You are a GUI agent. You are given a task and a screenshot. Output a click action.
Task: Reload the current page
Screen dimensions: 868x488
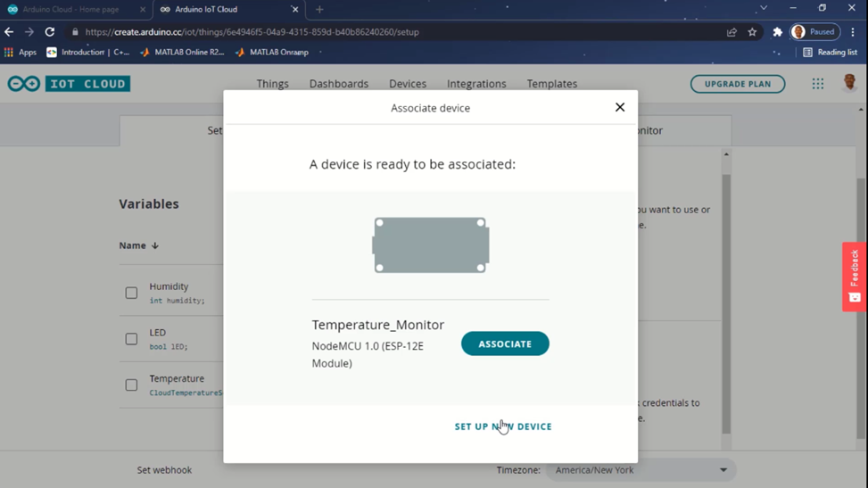tap(50, 32)
